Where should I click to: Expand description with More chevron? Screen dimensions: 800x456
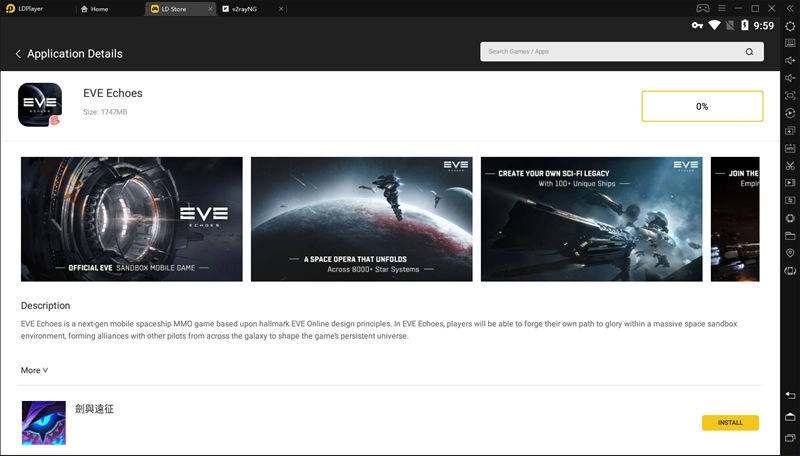(34, 370)
